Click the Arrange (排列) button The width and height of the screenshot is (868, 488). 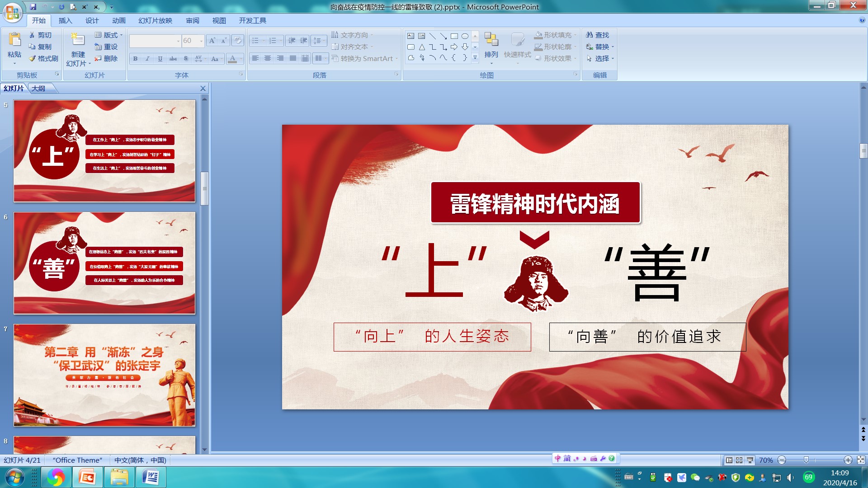pos(491,47)
